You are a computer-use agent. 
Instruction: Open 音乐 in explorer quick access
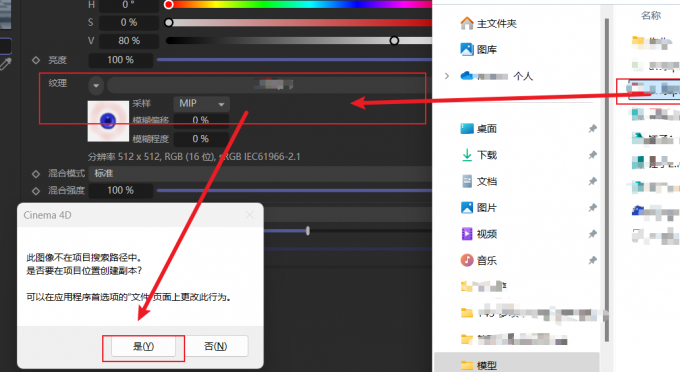(x=478, y=261)
